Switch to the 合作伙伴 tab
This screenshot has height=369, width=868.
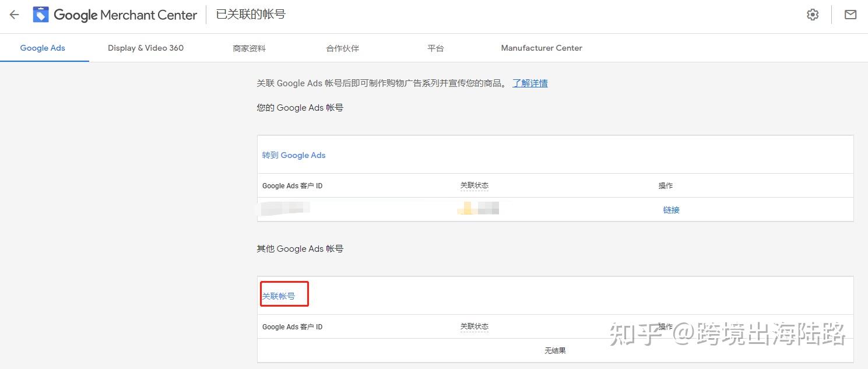click(342, 48)
